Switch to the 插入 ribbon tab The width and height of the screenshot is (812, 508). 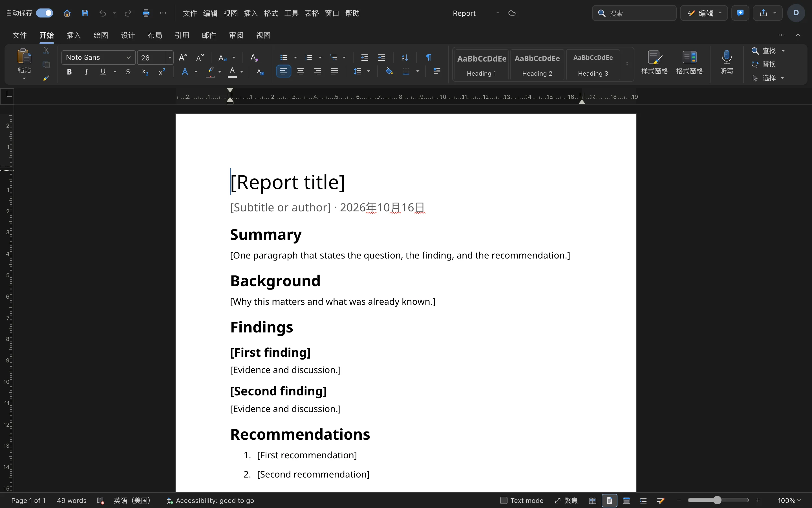coord(74,35)
